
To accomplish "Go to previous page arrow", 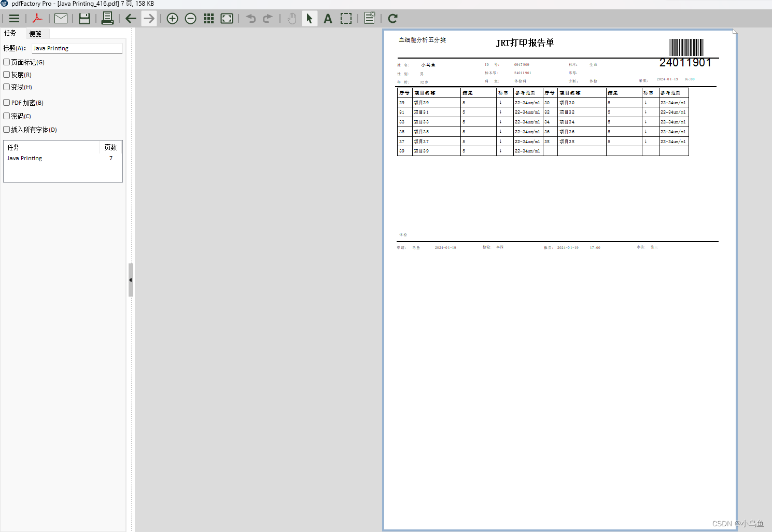I will point(131,19).
